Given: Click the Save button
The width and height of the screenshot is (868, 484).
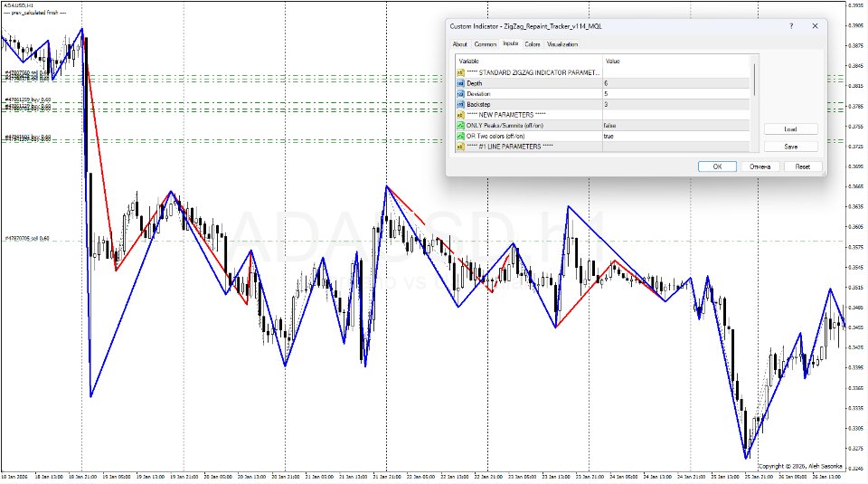Looking at the screenshot, I should (790, 147).
